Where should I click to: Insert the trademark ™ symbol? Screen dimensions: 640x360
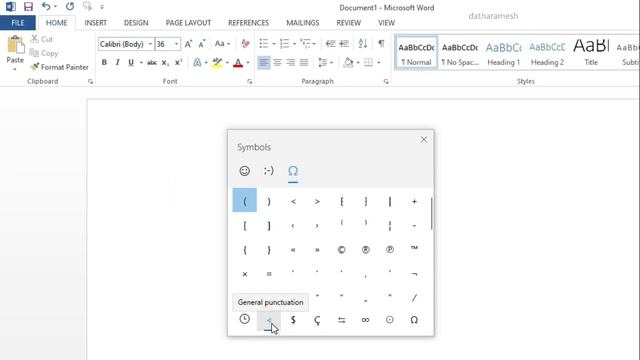pos(414,249)
